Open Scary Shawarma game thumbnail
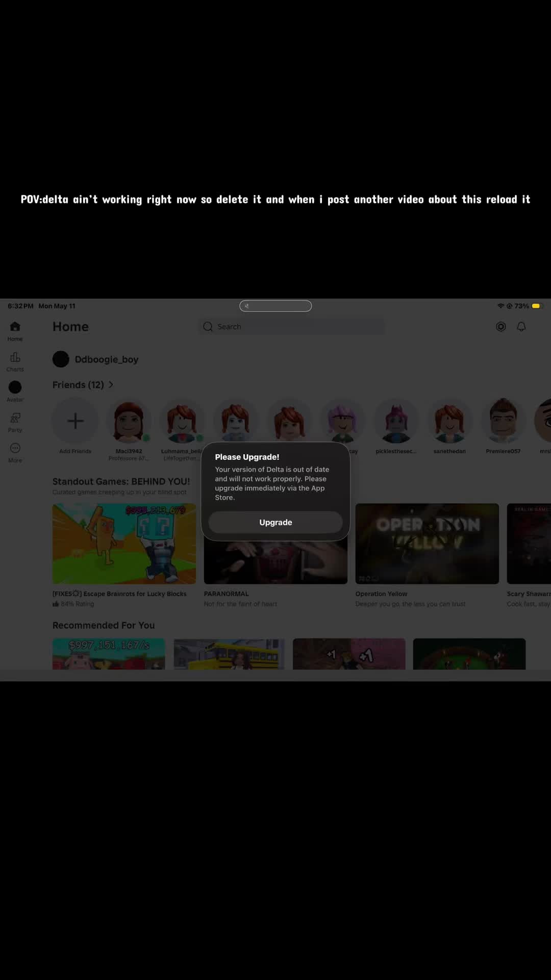 click(x=529, y=544)
